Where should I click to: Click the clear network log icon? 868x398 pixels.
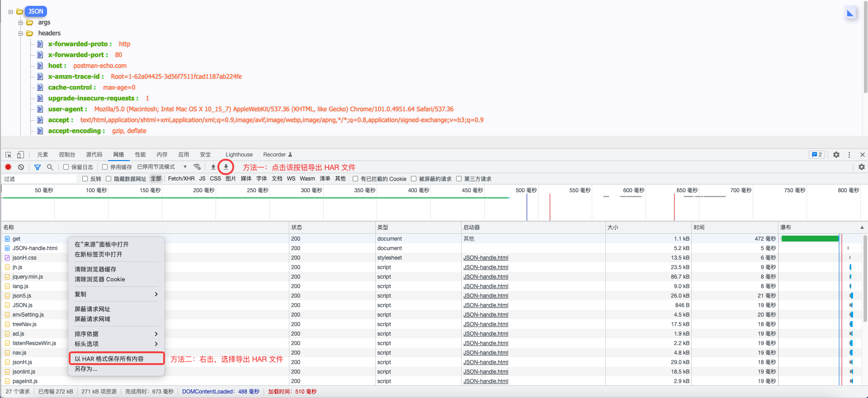tap(21, 167)
